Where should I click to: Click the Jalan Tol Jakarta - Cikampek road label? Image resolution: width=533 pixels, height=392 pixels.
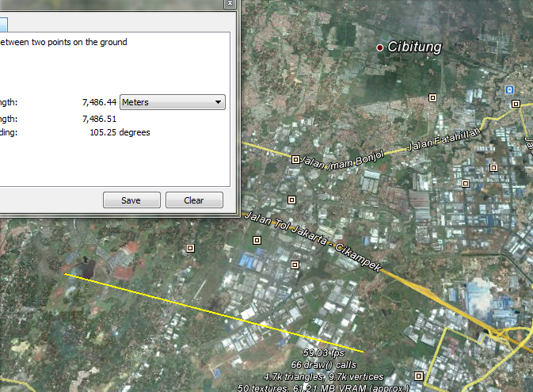(314, 243)
